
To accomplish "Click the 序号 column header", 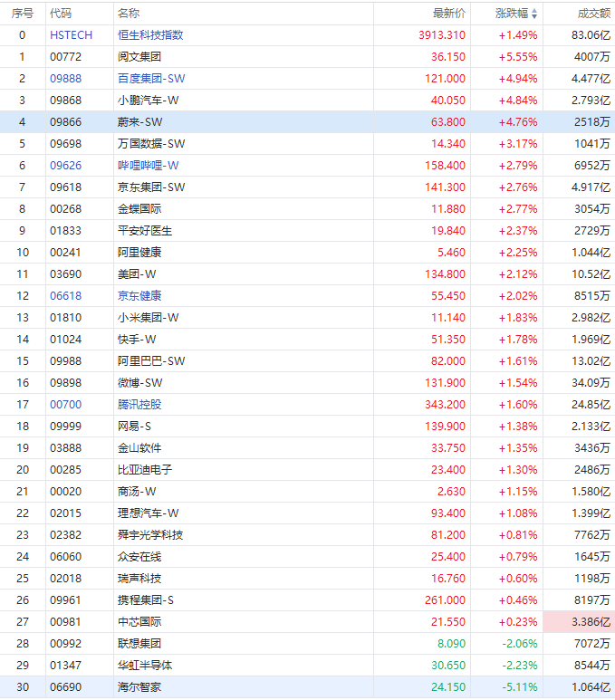I will (x=23, y=14).
